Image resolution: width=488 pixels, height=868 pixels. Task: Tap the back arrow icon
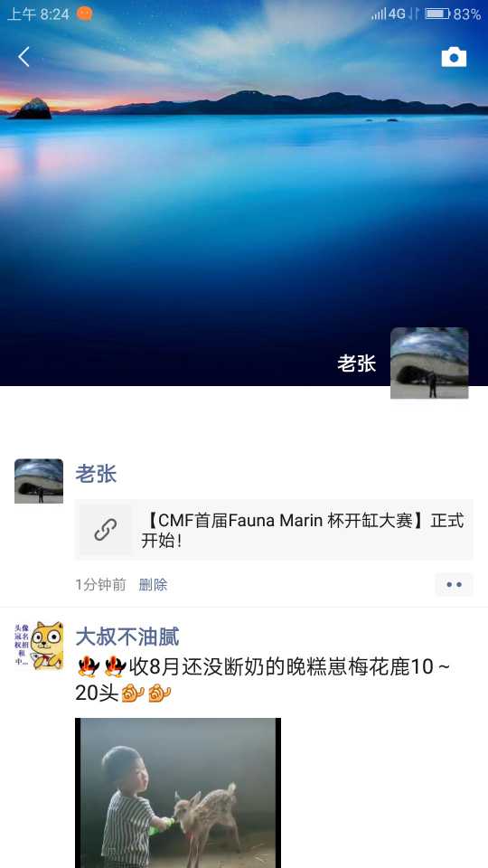pos(23,56)
